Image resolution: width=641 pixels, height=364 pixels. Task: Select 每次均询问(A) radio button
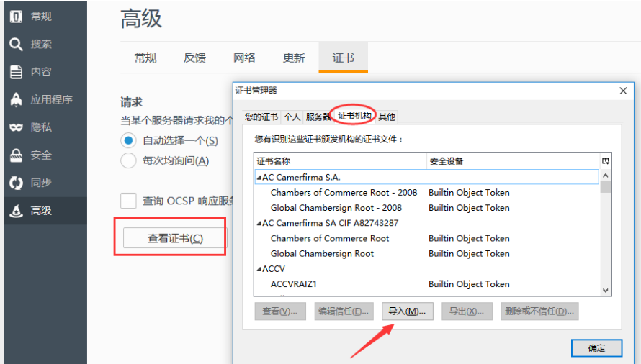tap(128, 160)
